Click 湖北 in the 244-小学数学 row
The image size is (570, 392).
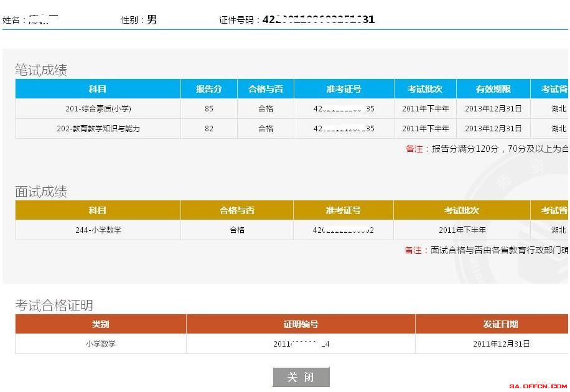[x=559, y=230]
